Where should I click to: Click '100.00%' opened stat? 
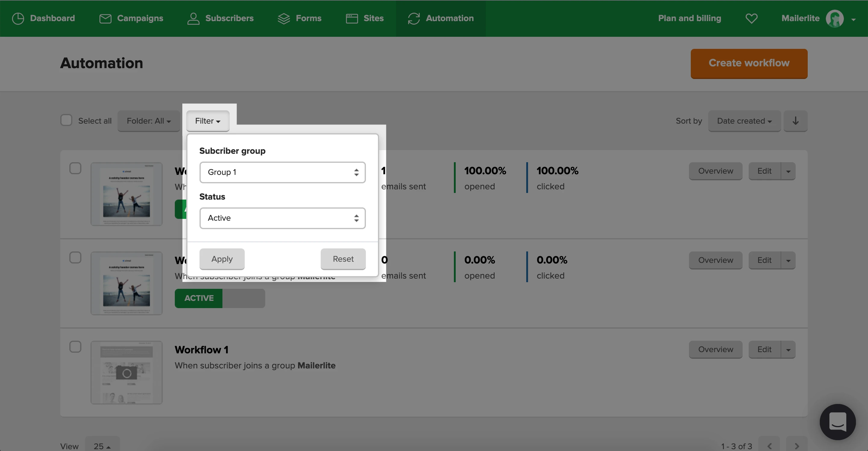(x=485, y=171)
